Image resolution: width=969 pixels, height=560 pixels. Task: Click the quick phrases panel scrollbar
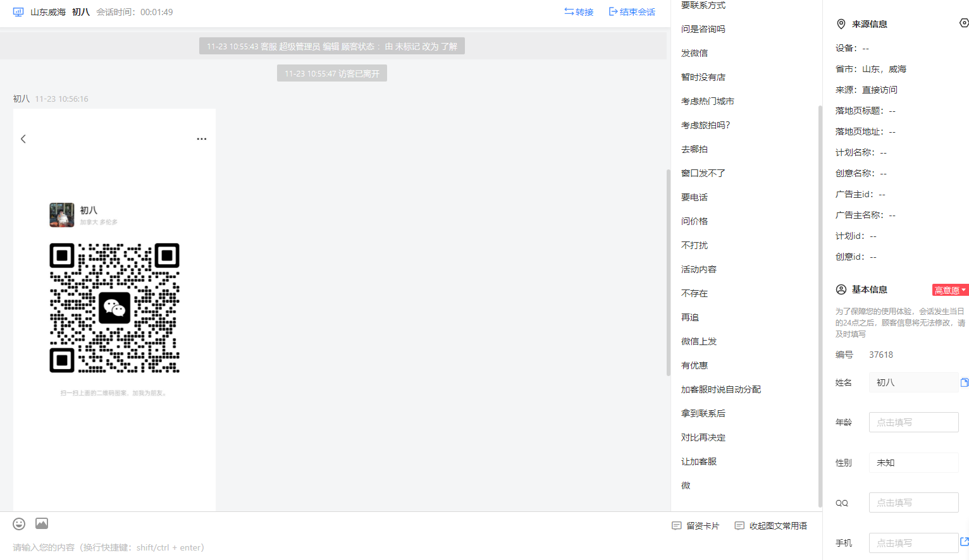(820, 307)
